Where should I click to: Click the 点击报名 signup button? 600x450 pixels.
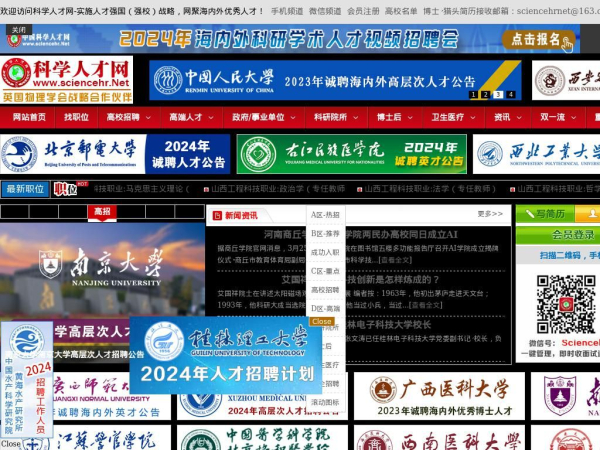pos(539,39)
